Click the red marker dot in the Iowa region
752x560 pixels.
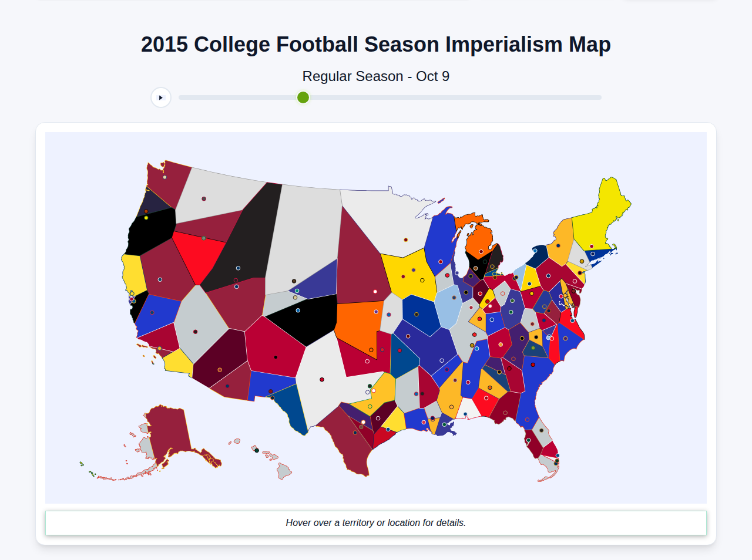pos(447,275)
